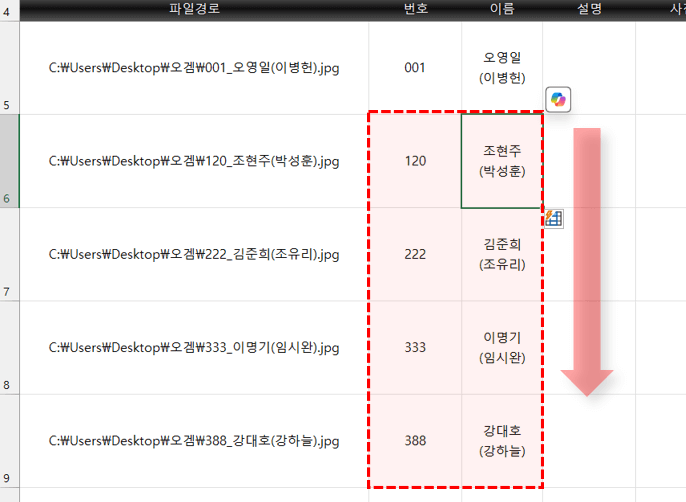Click the number cell showing 120
This screenshot has width=686, height=502.
point(415,161)
